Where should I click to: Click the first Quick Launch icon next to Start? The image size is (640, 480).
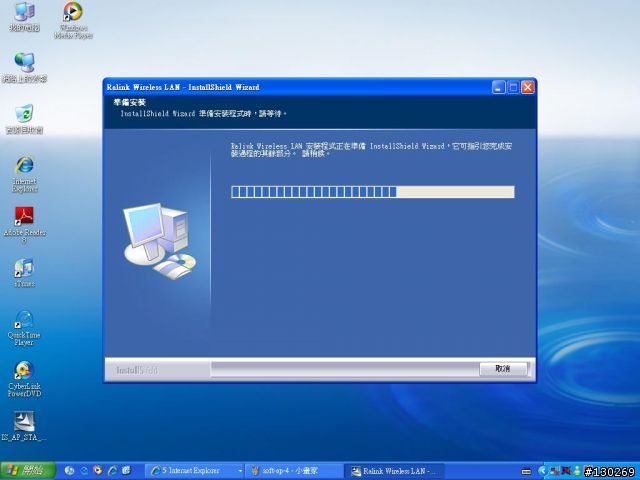(x=69, y=471)
